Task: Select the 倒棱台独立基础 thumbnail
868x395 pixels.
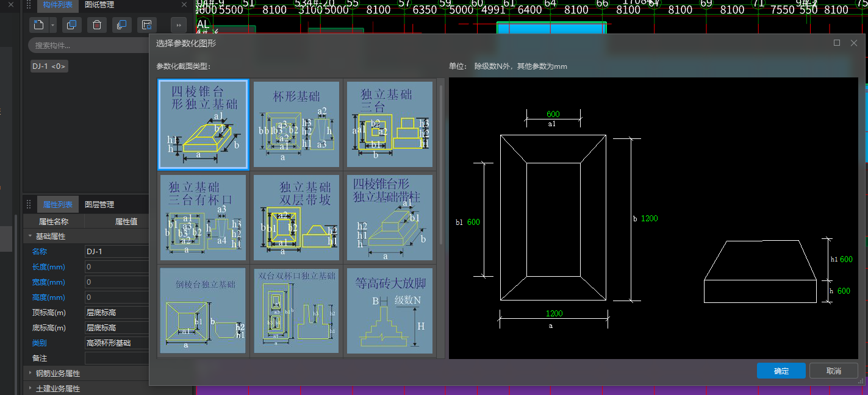Action: pos(203,311)
